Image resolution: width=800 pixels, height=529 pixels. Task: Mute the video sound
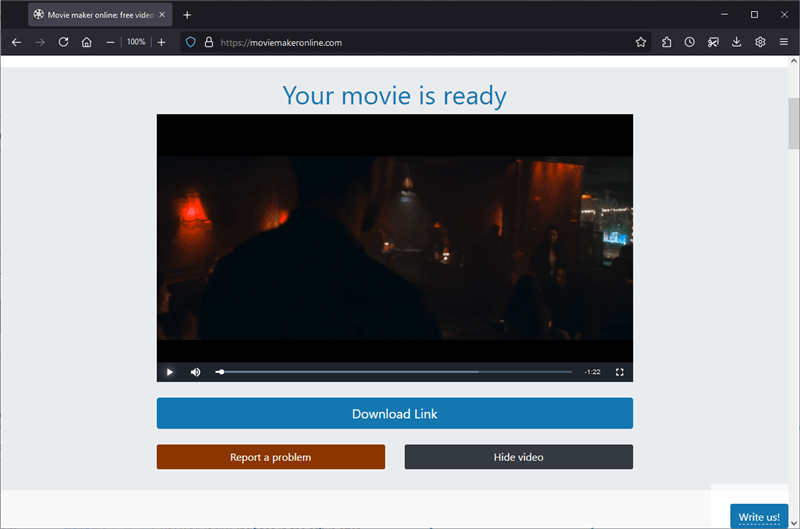click(195, 372)
